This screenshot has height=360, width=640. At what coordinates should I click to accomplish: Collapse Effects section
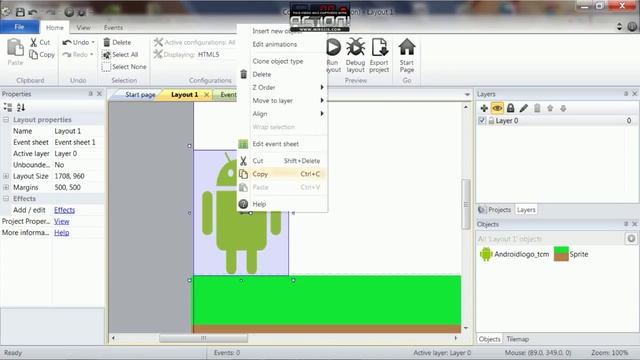pyautogui.click(x=6, y=198)
